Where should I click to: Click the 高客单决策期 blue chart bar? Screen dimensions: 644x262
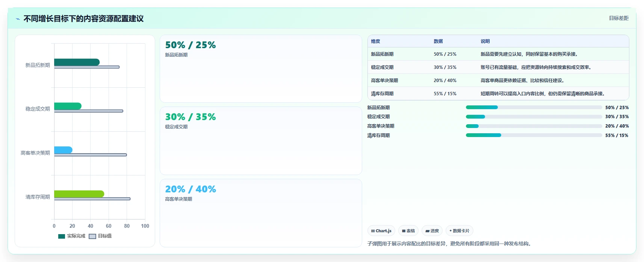(x=63, y=150)
